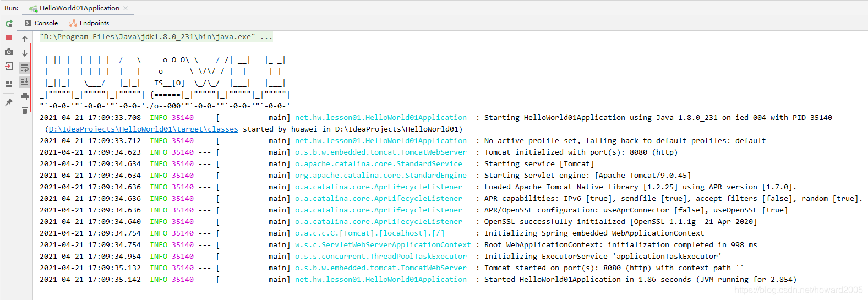This screenshot has width=868, height=300.
Task: Select the HelloWorld01Application run tab
Action: coord(79,8)
